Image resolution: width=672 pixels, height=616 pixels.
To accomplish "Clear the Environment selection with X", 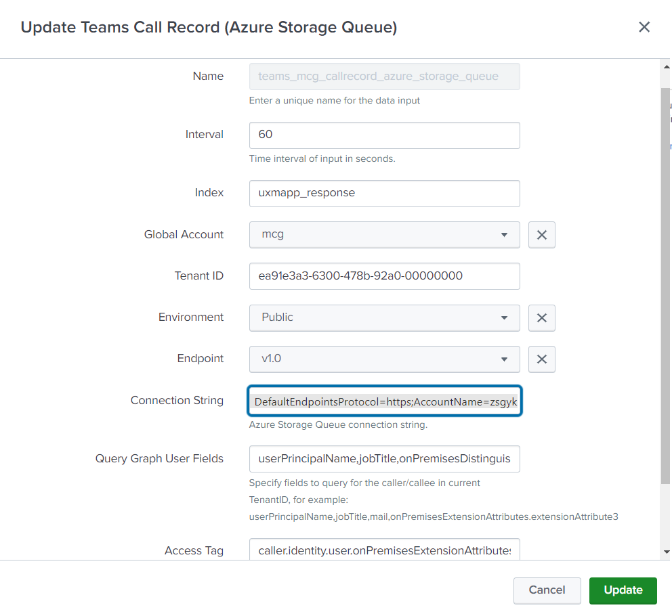I will pyautogui.click(x=541, y=318).
